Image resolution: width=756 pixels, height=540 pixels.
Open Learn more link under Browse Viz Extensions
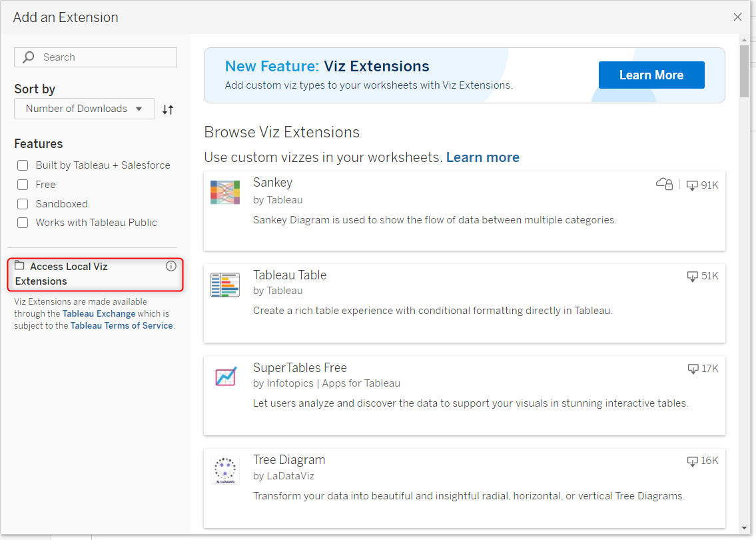point(482,157)
